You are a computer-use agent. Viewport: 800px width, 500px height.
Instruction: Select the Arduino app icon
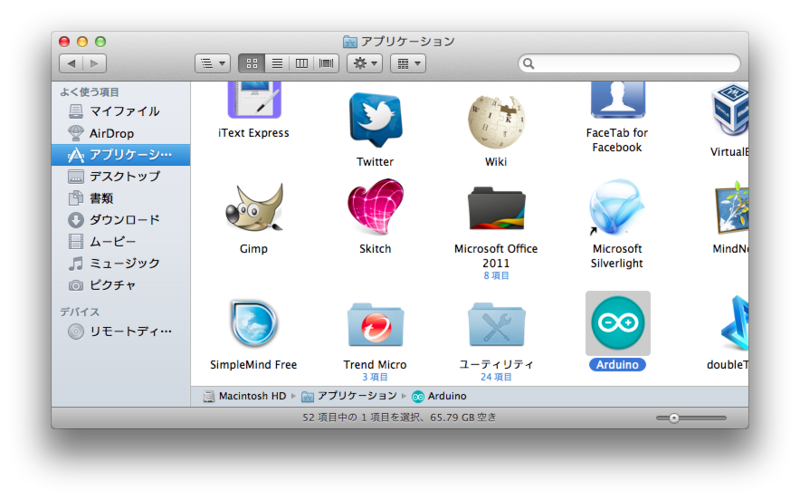617,323
